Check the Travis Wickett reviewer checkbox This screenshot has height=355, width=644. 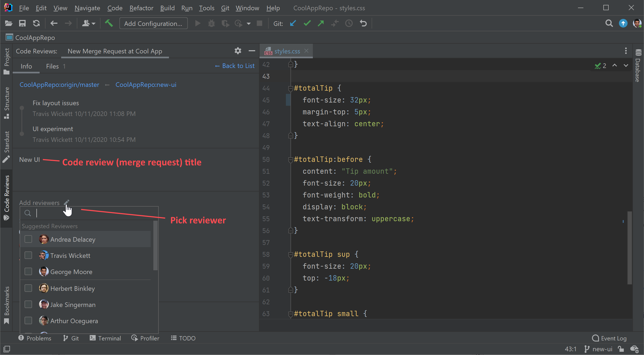[x=28, y=255]
